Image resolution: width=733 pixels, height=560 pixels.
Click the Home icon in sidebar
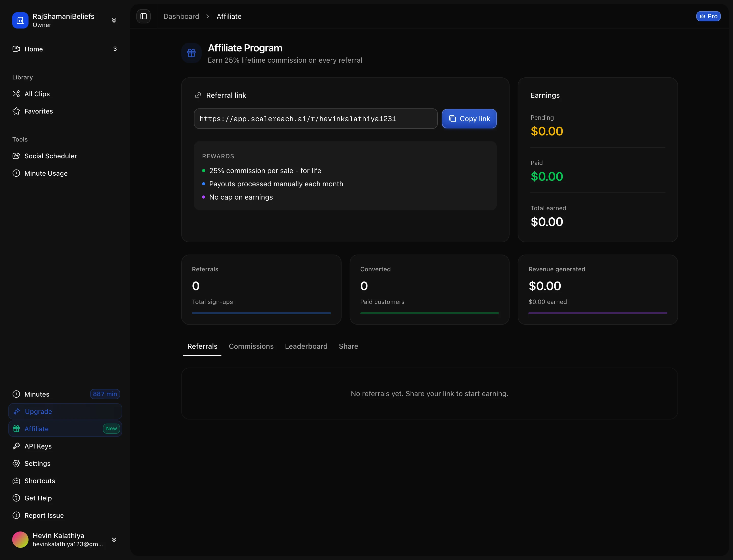pos(16,49)
